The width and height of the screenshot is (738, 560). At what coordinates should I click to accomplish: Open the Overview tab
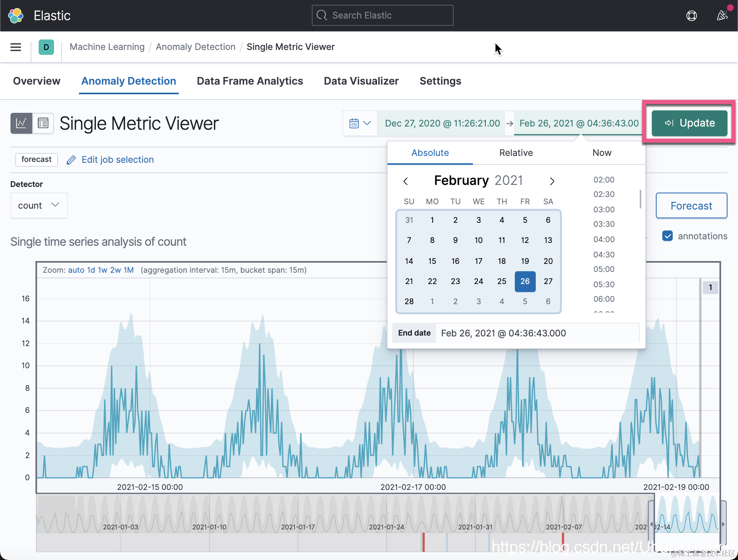click(x=37, y=81)
